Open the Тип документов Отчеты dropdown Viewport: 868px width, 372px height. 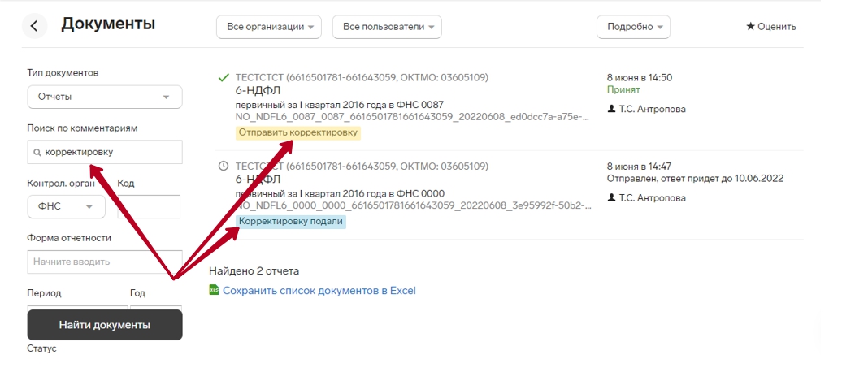pyautogui.click(x=105, y=97)
